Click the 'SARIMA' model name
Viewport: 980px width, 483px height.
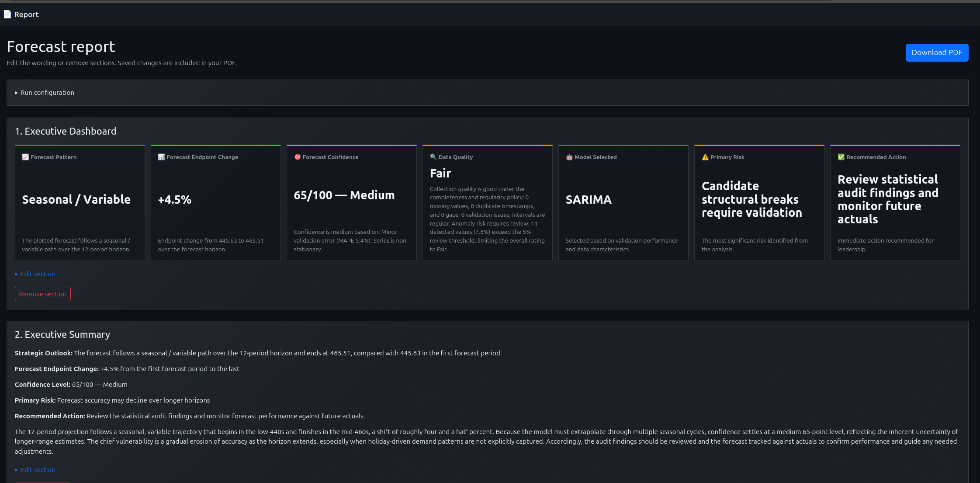pos(589,200)
